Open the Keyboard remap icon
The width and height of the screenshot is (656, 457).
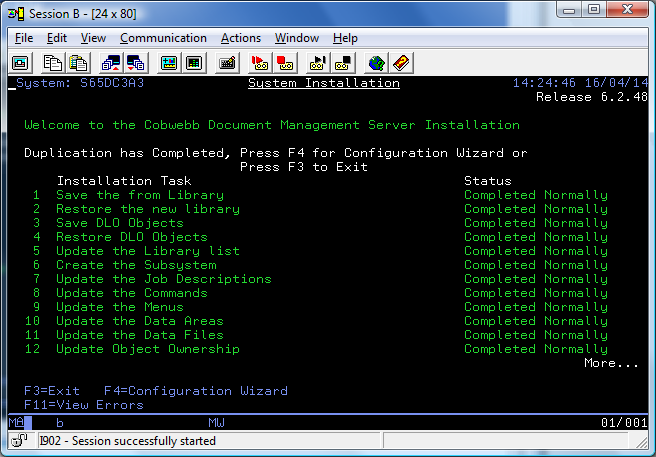(x=227, y=63)
